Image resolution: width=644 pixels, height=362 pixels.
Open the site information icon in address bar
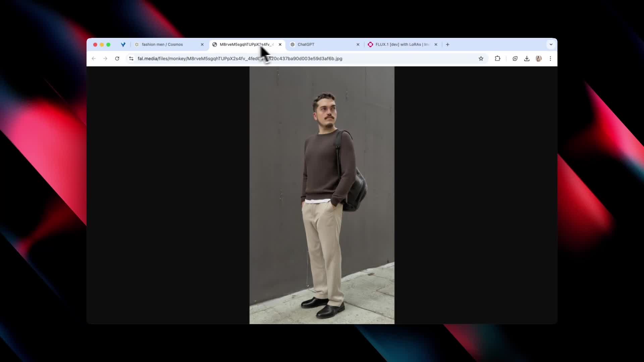coord(131,59)
